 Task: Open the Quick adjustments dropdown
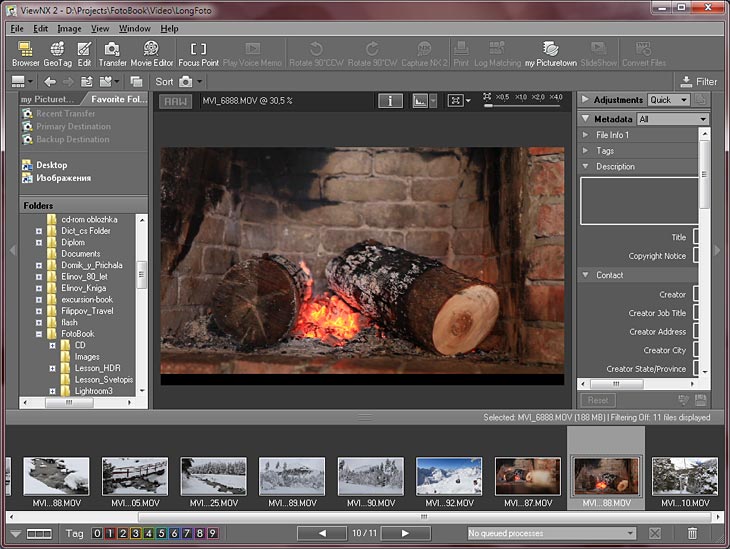click(669, 100)
